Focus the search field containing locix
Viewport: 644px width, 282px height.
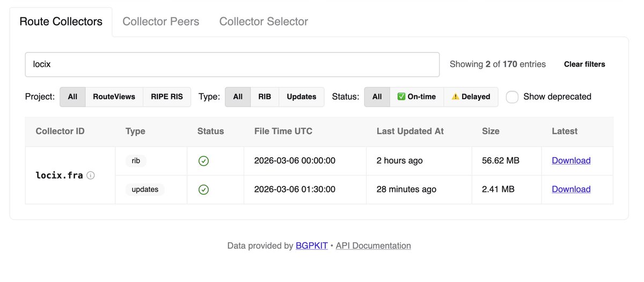tap(232, 64)
